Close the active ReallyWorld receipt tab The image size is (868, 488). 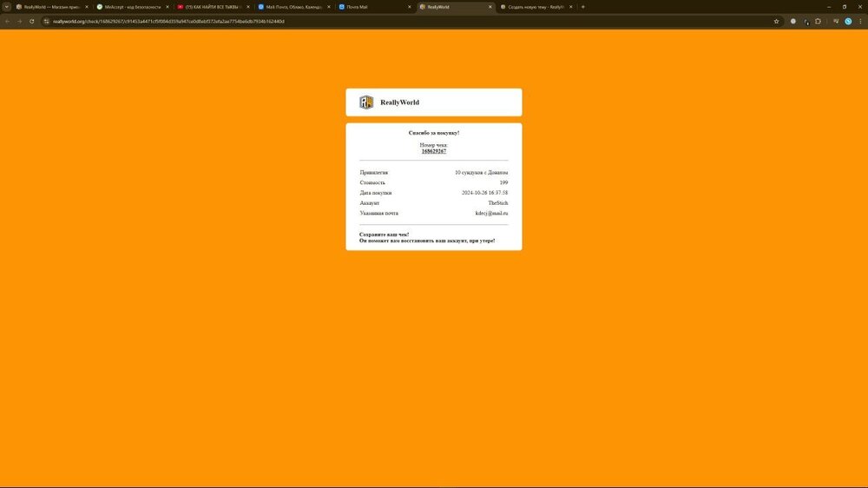(x=490, y=7)
